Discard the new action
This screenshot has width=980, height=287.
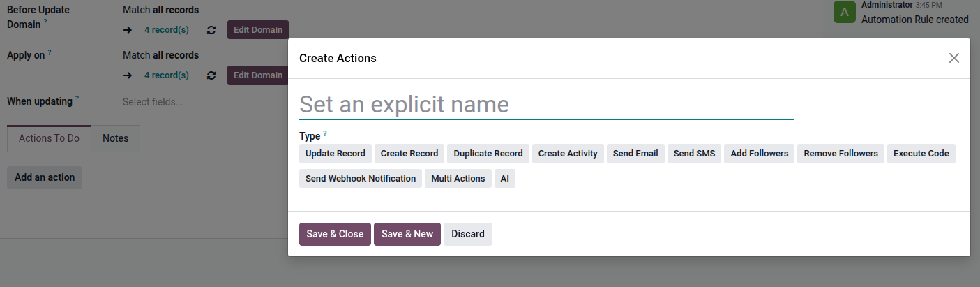click(x=467, y=234)
